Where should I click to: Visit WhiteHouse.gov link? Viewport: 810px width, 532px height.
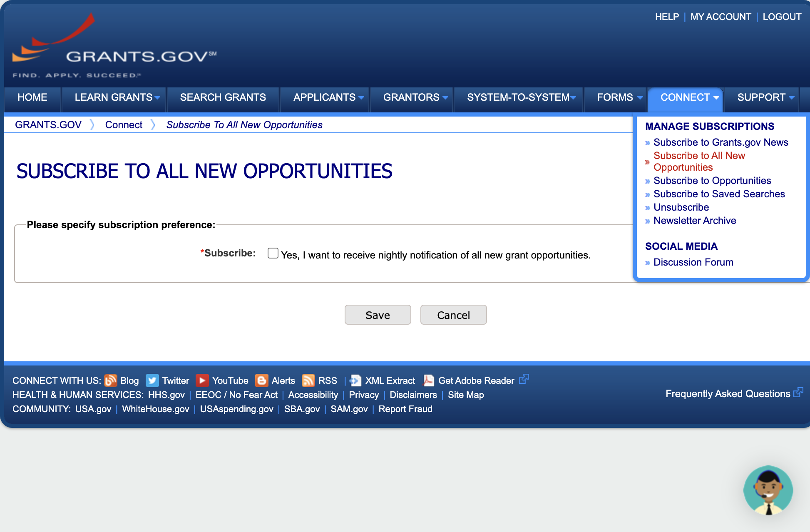(156, 409)
